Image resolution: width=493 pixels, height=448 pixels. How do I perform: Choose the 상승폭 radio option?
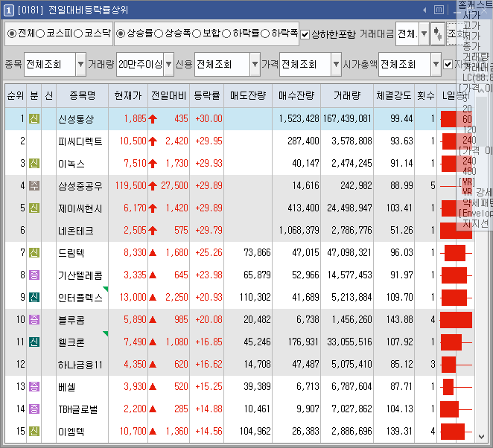159,33
